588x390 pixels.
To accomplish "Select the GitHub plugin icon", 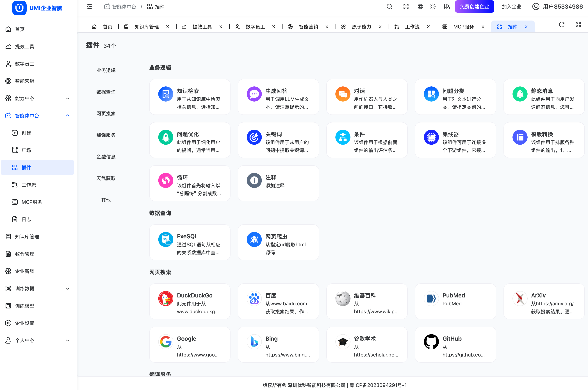I will click(x=431, y=342).
